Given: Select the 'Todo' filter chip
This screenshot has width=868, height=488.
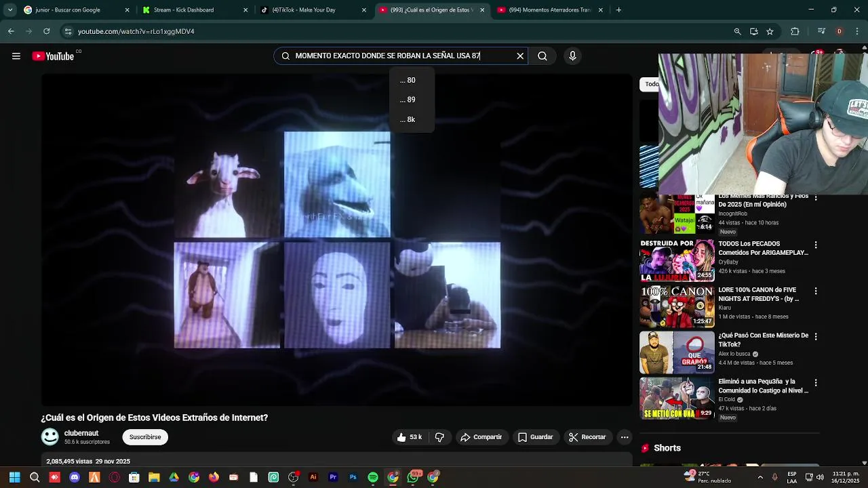Looking at the screenshot, I should 650,84.
